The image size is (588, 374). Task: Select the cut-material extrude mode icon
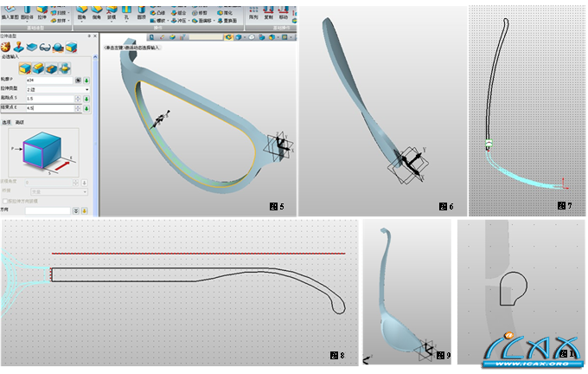tap(51, 68)
